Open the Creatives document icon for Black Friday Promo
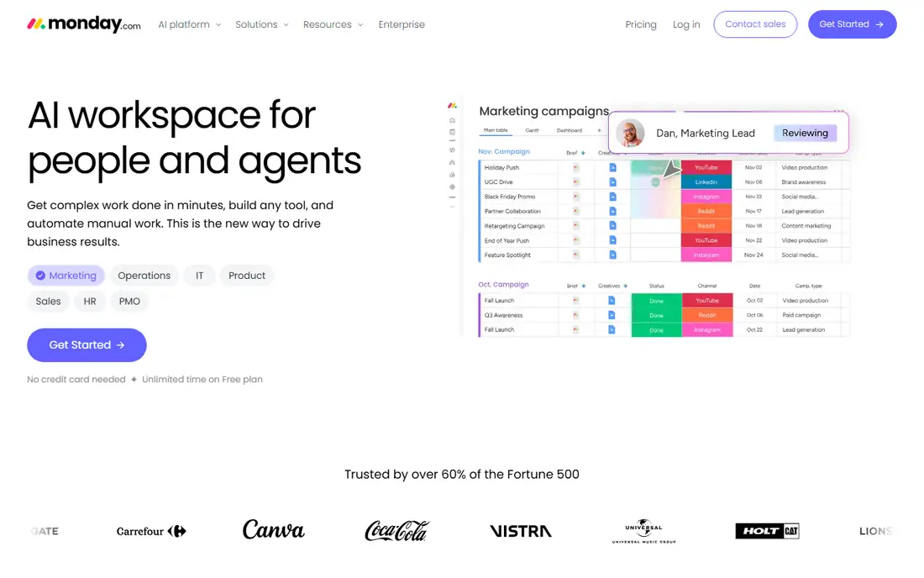 point(612,197)
